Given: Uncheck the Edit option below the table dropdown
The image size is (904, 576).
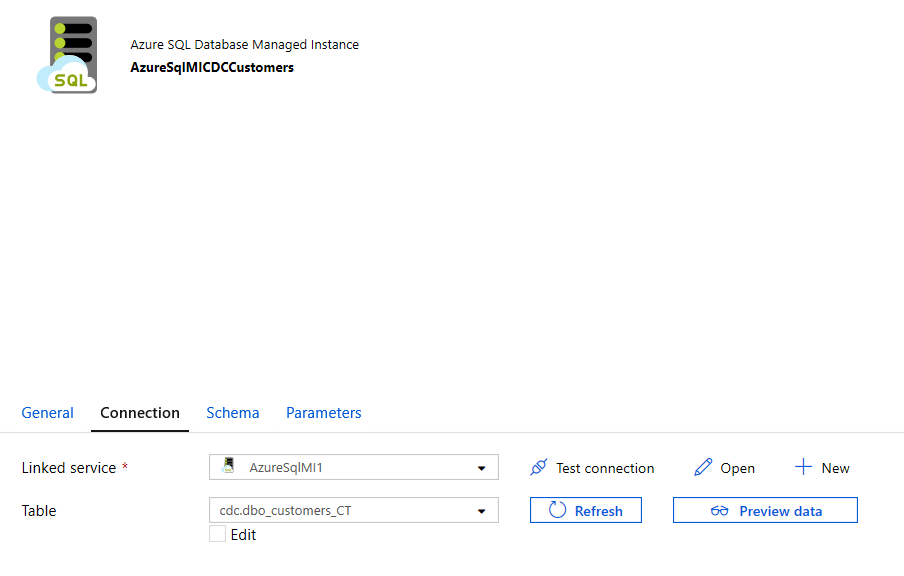Looking at the screenshot, I should click(x=217, y=534).
